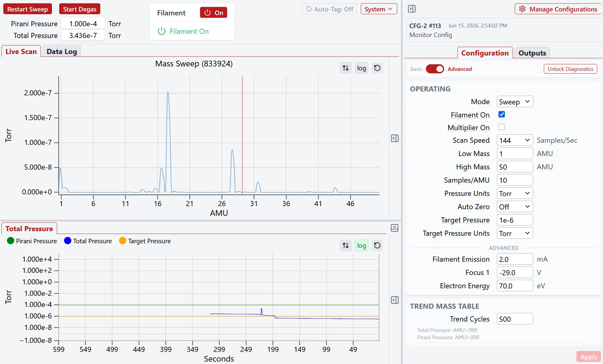Collapse the pressure chart side panel

coord(395,300)
